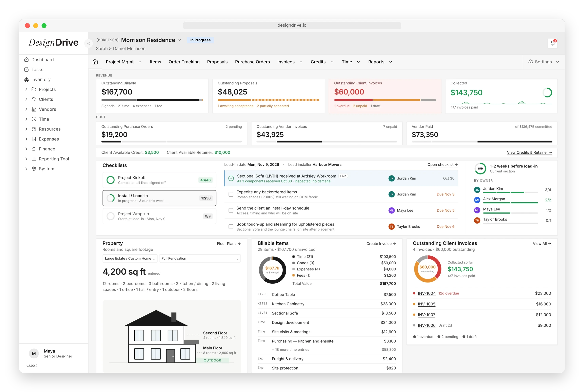This screenshot has height=392, width=584.
Task: Open invoice INV-1004
Action: pyautogui.click(x=426, y=293)
